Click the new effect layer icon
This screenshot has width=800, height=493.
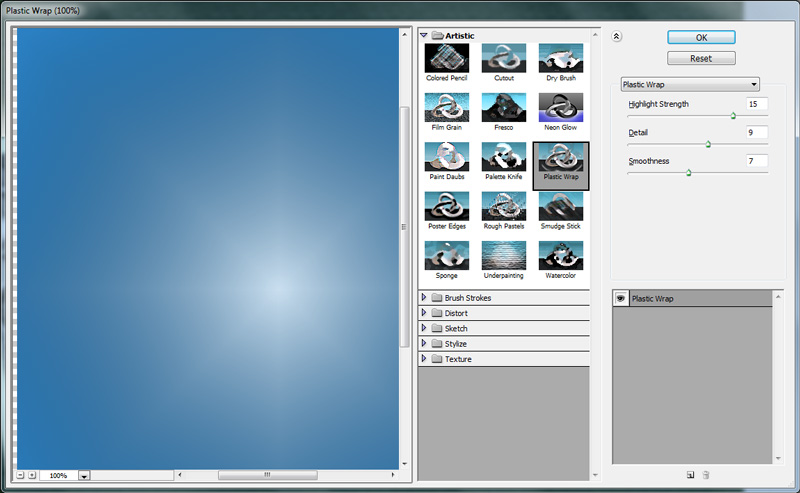690,475
